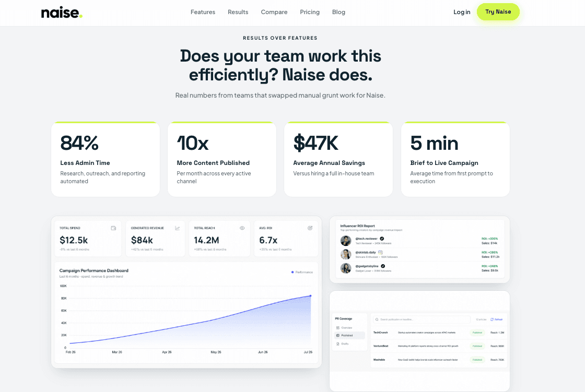Click the 84% Less Admin Time card
The image size is (585, 392).
click(106, 159)
